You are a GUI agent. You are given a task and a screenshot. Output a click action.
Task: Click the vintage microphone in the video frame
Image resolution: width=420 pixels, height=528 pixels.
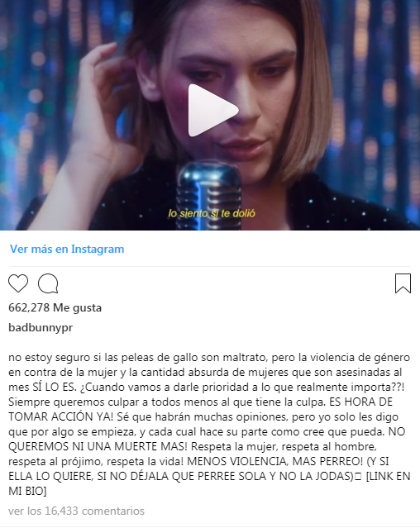[x=209, y=192]
